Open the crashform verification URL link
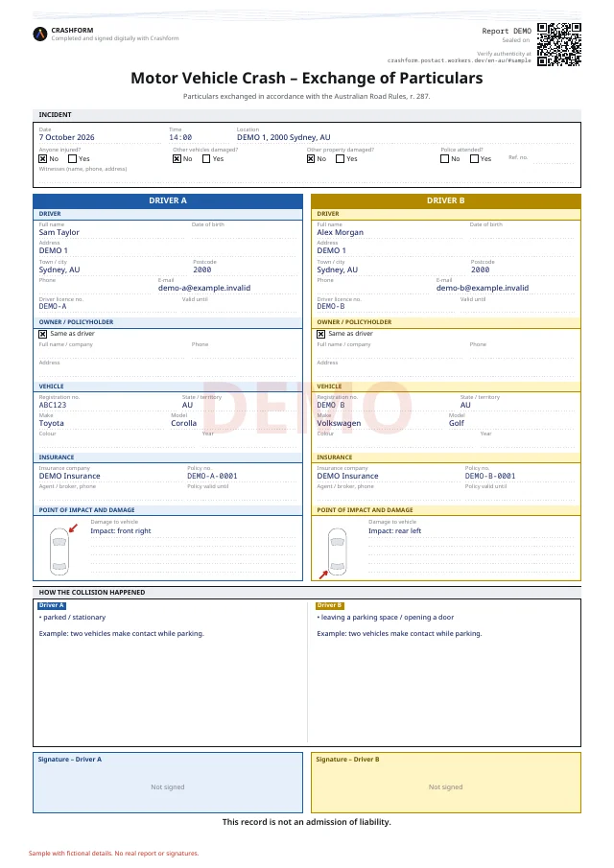This screenshot has height=868, width=614. coord(459,60)
